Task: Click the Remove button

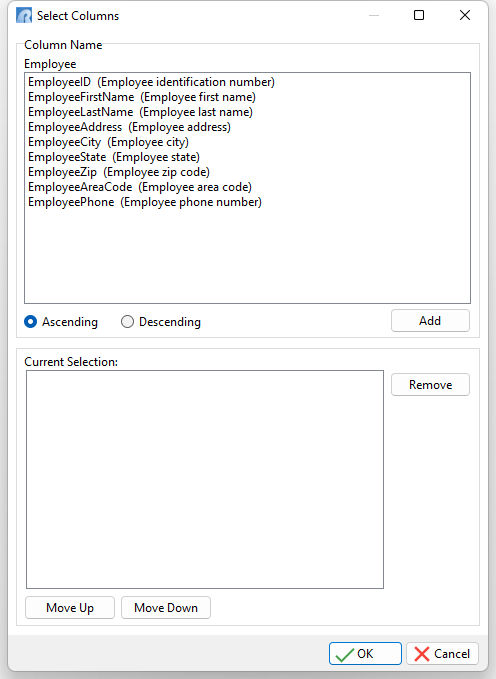Action: coord(430,385)
